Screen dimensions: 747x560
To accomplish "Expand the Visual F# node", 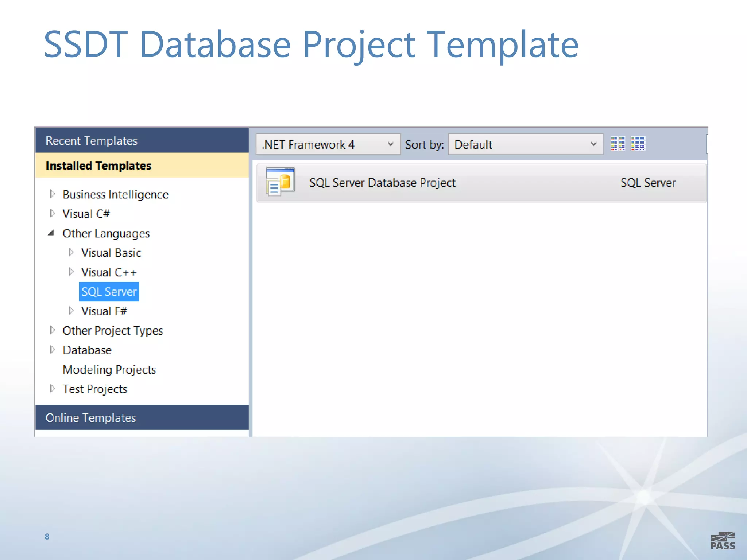I will (x=71, y=311).
